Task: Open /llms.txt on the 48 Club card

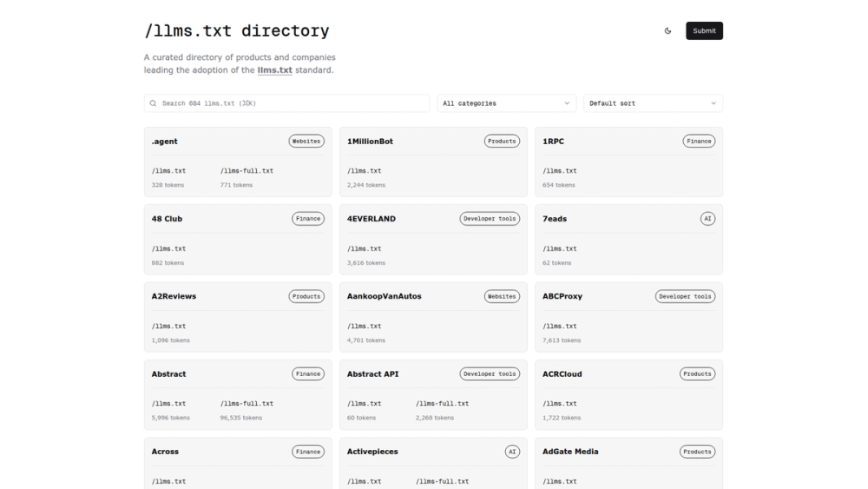Action: (x=169, y=248)
